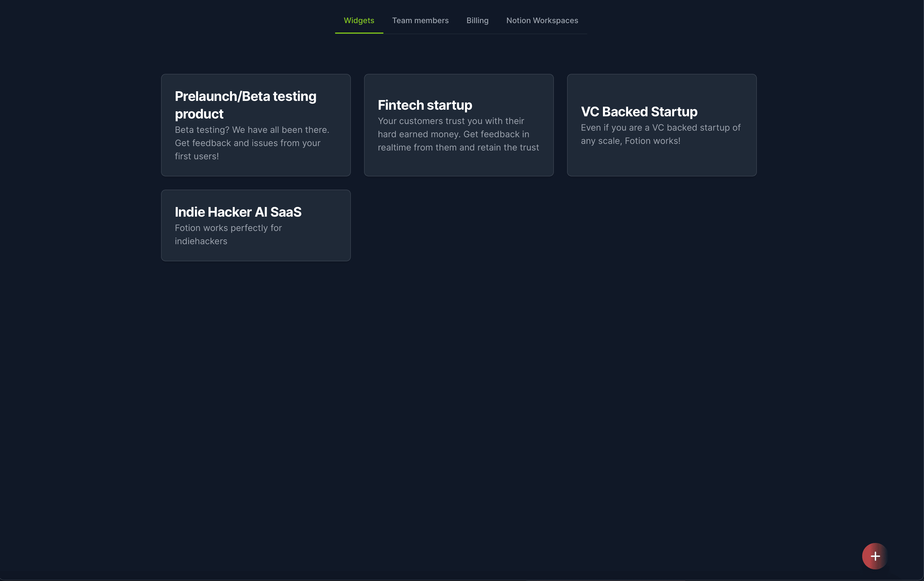Click the white plus symbol inside the floating button

pos(875,556)
